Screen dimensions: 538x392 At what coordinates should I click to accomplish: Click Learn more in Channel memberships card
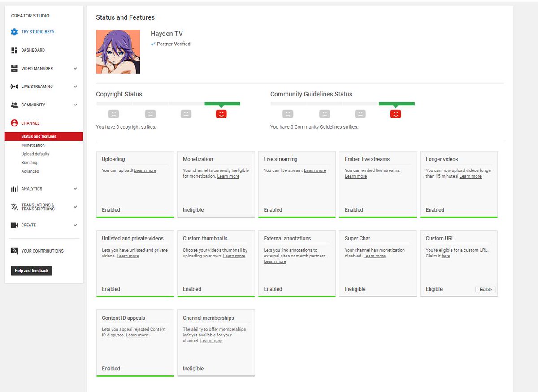point(211,341)
